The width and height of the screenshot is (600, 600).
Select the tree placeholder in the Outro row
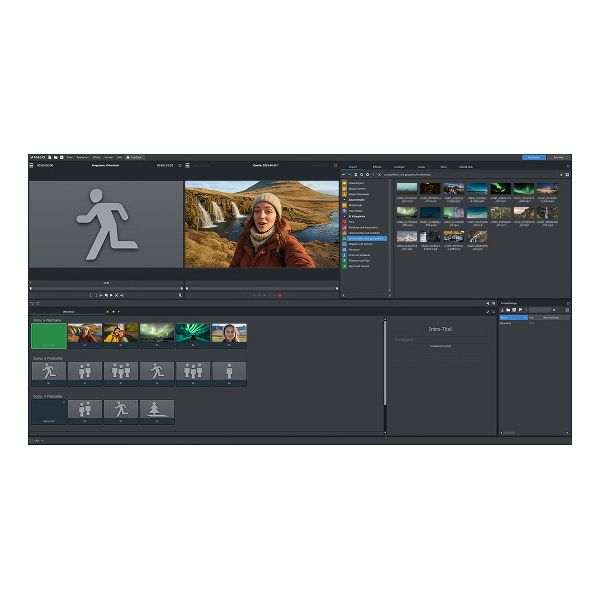click(157, 411)
